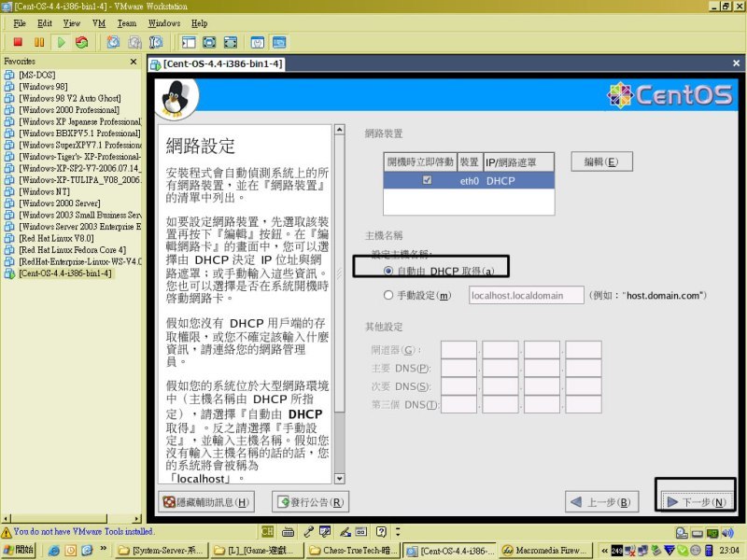Expand quick launch overflow chevron
The image size is (747, 560).
[104, 549]
